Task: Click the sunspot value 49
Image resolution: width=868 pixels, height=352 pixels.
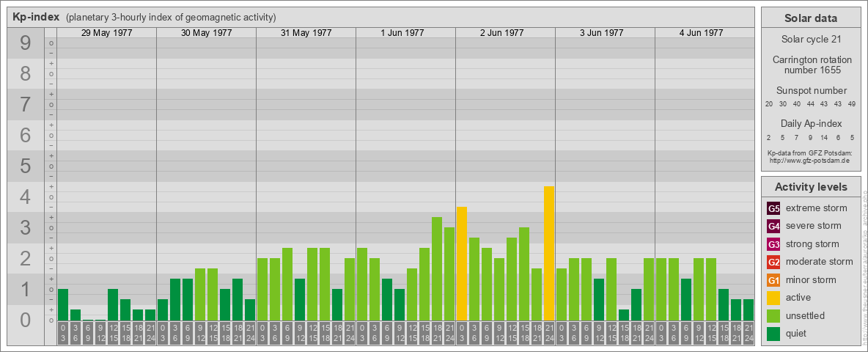Action: pyautogui.click(x=852, y=104)
